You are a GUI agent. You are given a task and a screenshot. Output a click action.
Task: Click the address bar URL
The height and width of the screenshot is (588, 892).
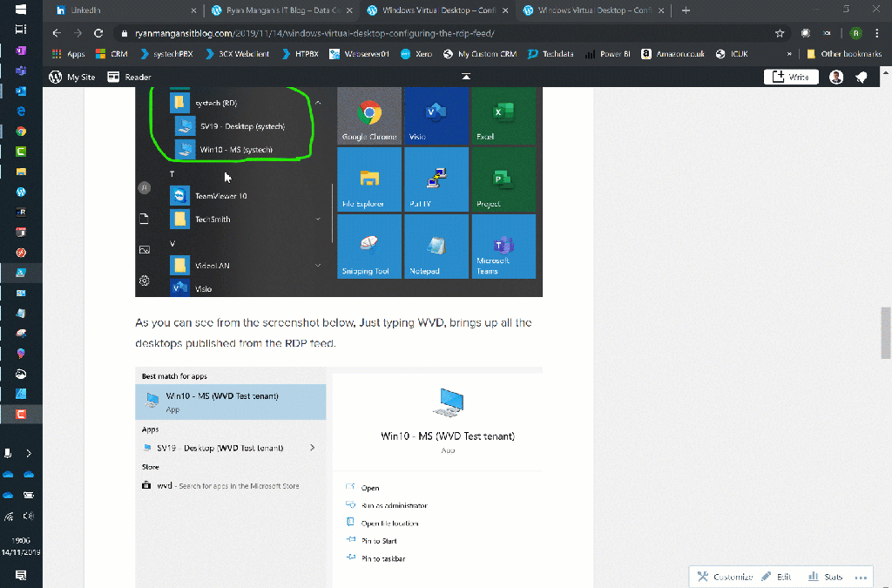(314, 33)
